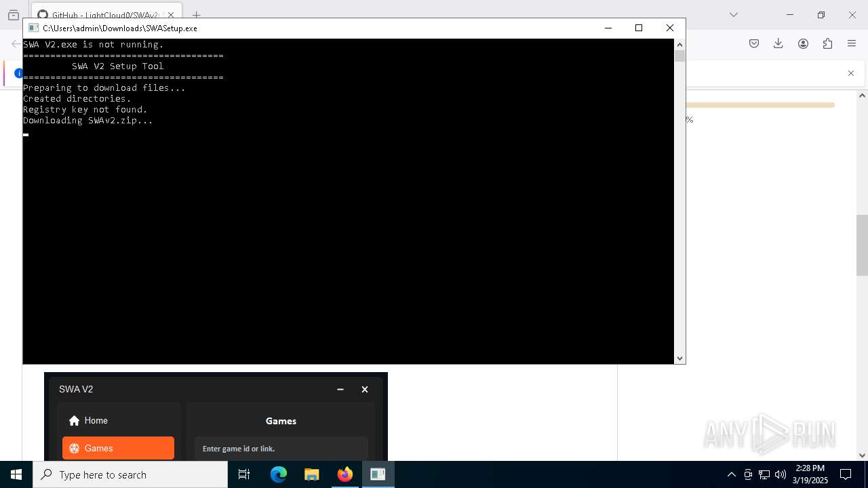Image resolution: width=868 pixels, height=488 pixels.
Task: Launch Microsoft Edge from taskbar
Action: [279, 474]
